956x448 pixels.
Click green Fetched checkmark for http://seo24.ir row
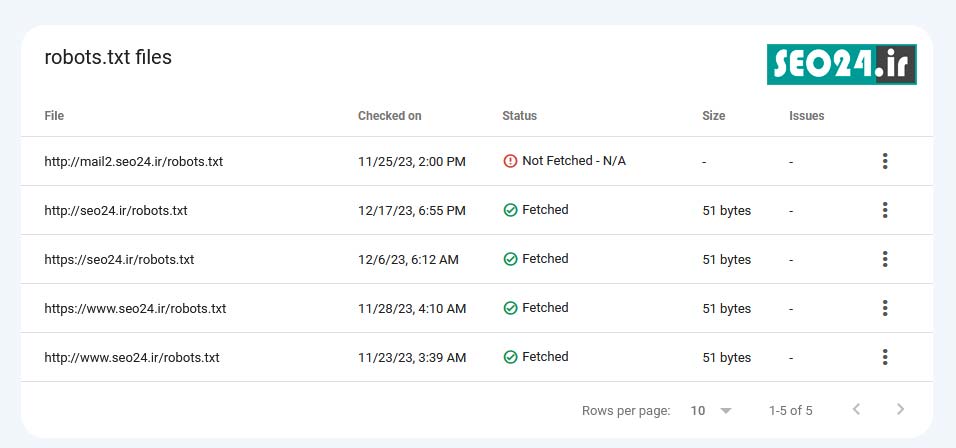coord(510,210)
